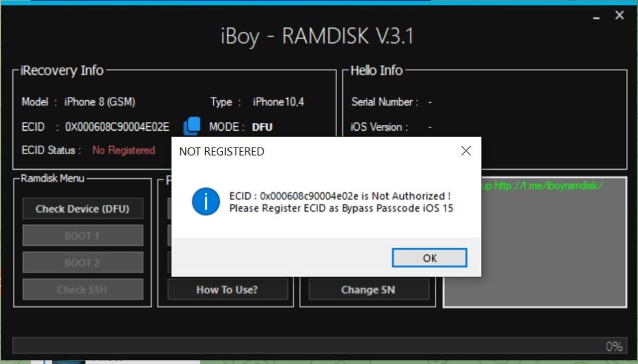The image size is (638, 364).
Task: Click the Check SSH button
Action: (x=83, y=290)
